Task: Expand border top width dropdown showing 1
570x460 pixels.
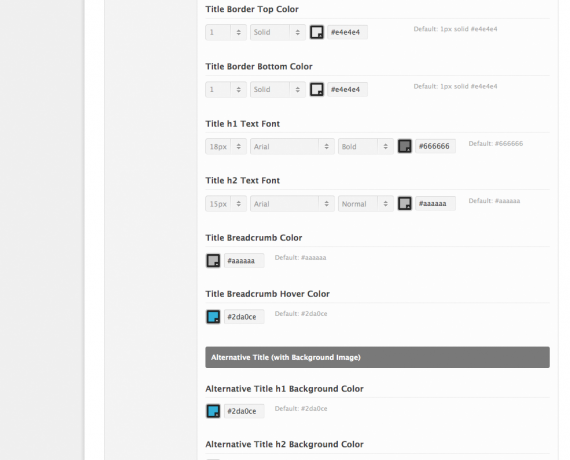Action: click(226, 32)
